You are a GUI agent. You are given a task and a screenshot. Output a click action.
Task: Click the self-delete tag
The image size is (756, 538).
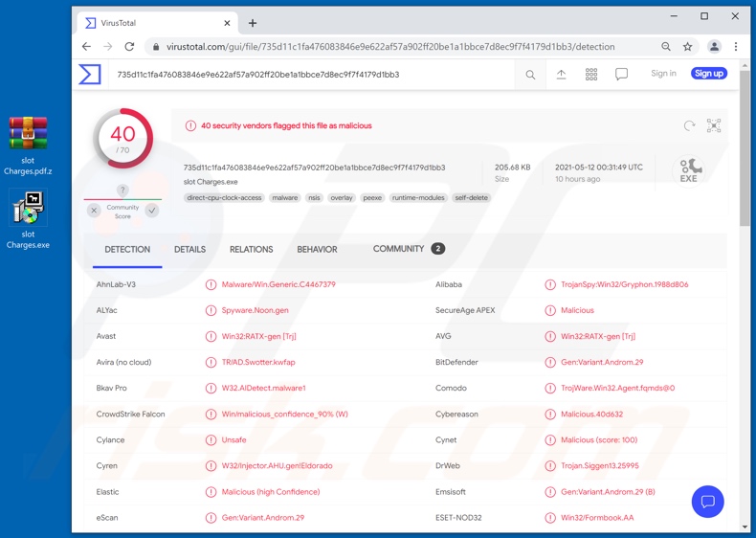tap(472, 198)
